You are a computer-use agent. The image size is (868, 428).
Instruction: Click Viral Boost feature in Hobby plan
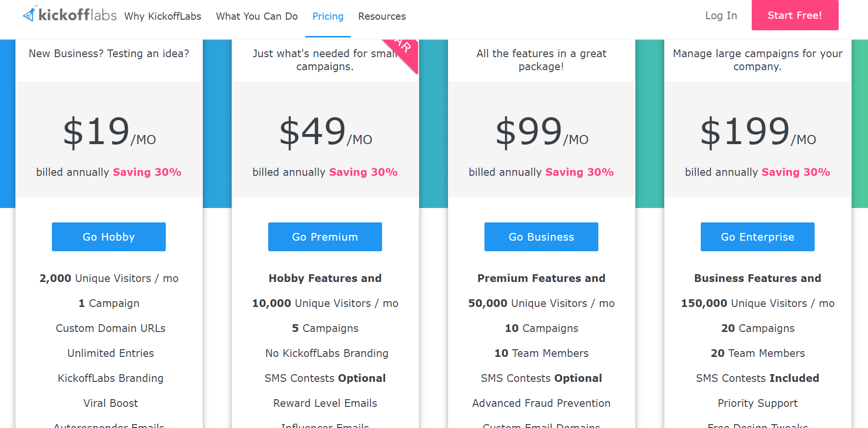pyautogui.click(x=111, y=403)
